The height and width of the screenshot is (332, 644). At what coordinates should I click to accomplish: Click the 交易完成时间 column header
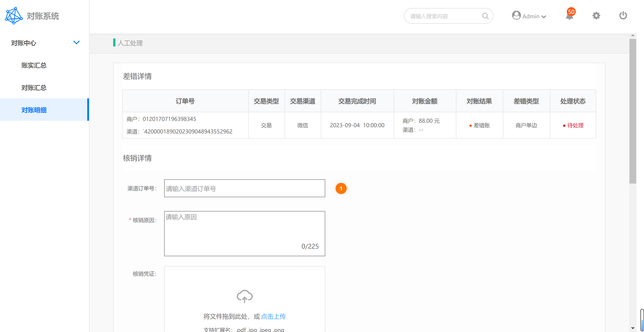coord(357,101)
